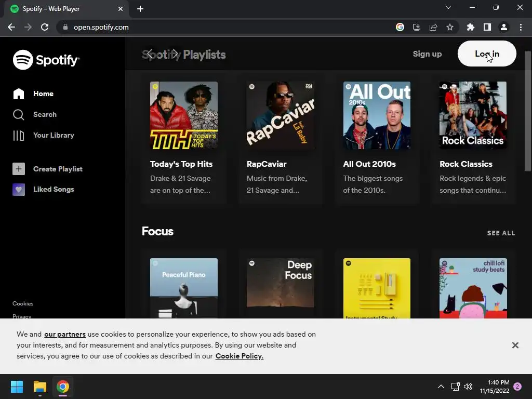Select the Spotify – Web Player tab
The image size is (532, 399).
point(66,9)
